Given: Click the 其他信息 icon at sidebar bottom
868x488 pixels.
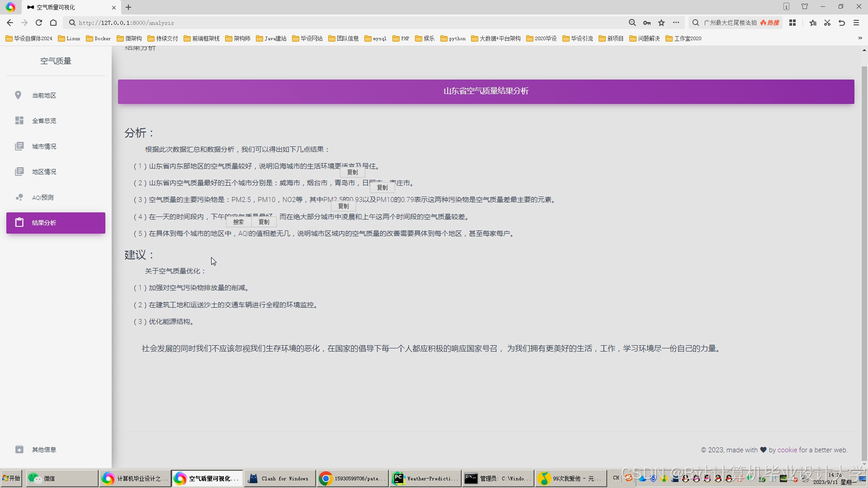Looking at the screenshot, I should 19,450.
